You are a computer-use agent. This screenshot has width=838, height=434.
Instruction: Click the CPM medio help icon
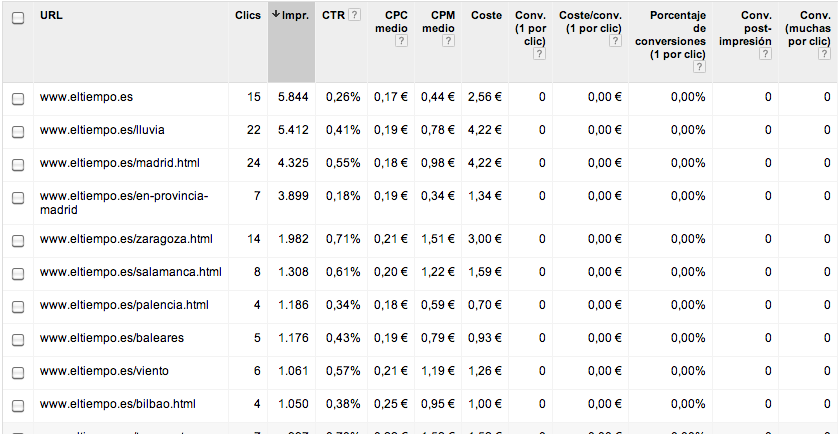pos(448,42)
